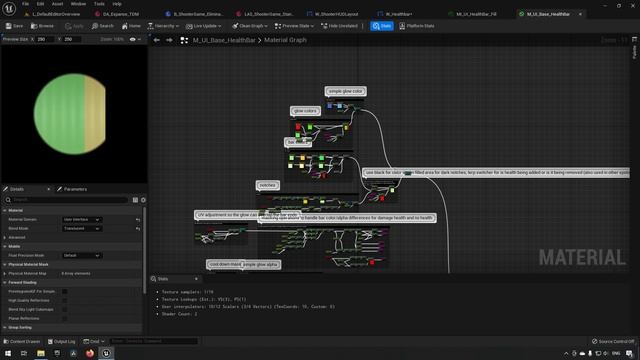The image size is (640, 360).
Task: Toggle High Quality Reflections checkbox
Action: [x=64, y=300]
